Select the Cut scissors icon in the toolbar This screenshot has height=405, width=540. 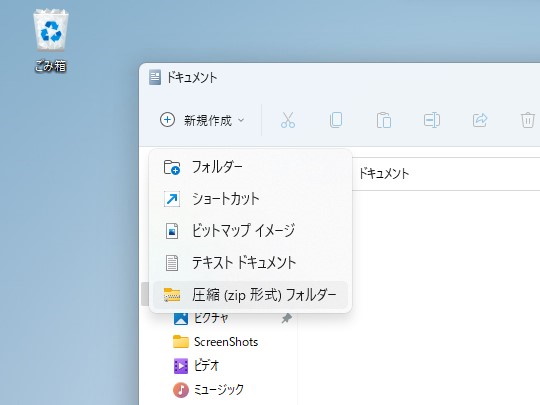288,120
